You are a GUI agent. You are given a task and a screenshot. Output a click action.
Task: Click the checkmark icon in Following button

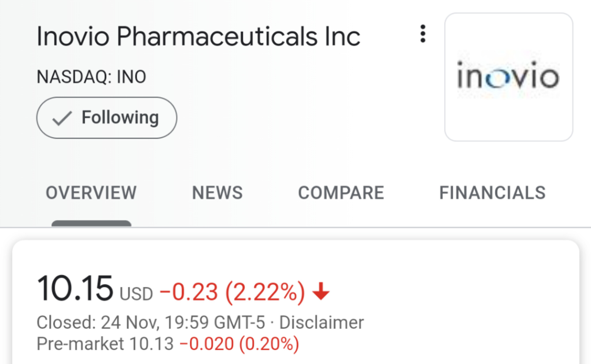(x=61, y=118)
